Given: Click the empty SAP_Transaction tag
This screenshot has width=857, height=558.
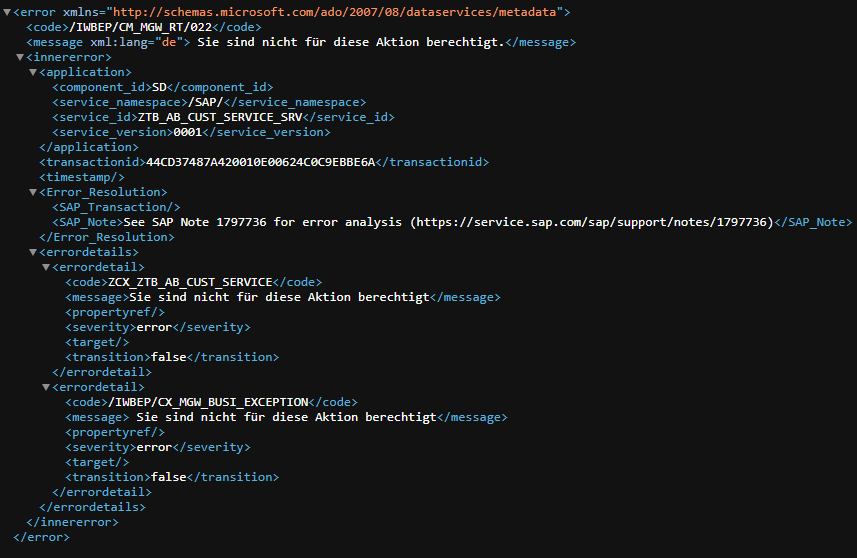Looking at the screenshot, I should [116, 207].
